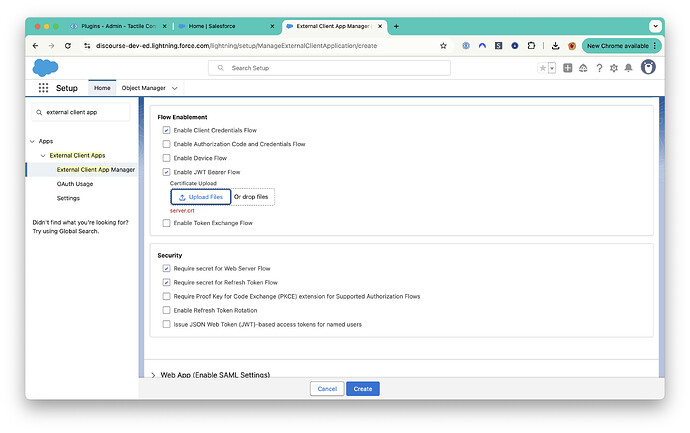Viewport: 690px width, 433px height.
Task: Open the Salesforce help question mark
Action: click(x=599, y=68)
